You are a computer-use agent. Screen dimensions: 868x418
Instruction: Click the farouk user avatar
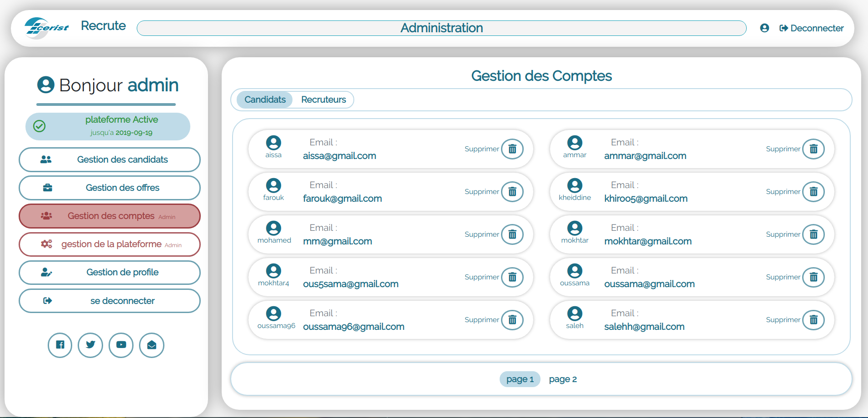tap(273, 185)
